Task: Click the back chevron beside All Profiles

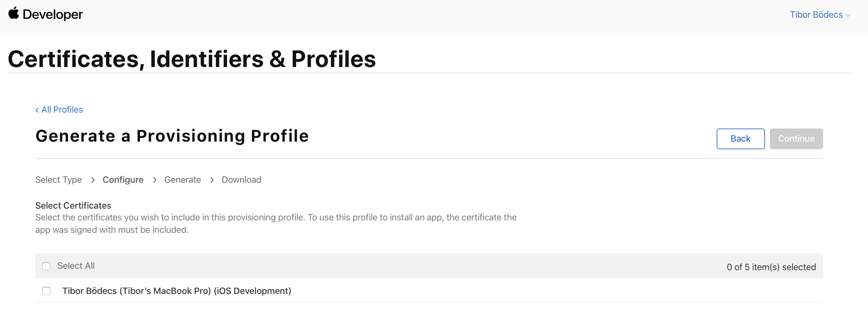Action: (x=37, y=110)
